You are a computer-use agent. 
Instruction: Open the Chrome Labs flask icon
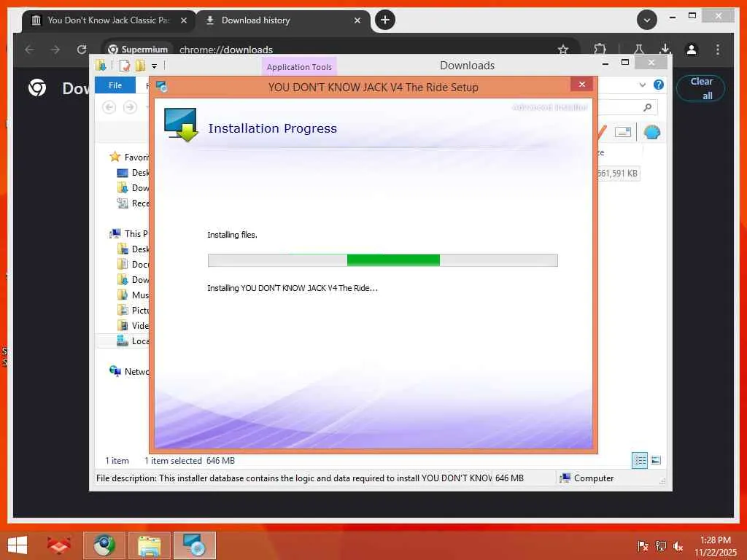pyautogui.click(x=638, y=50)
